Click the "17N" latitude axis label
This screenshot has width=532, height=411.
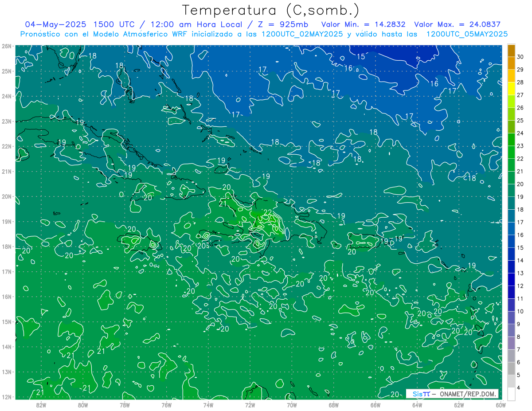click(x=7, y=271)
